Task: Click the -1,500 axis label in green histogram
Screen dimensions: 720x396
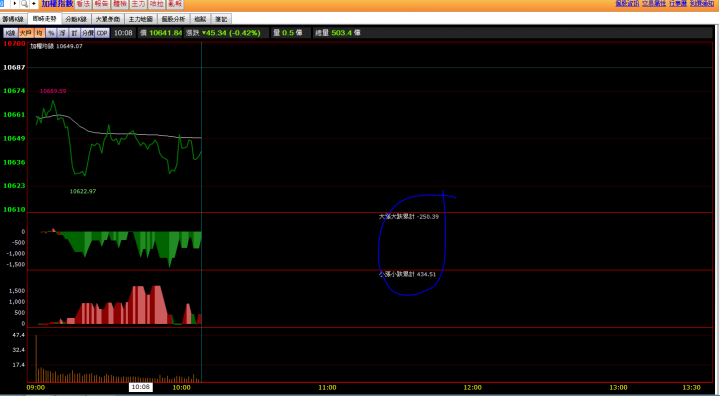Action: [17, 265]
